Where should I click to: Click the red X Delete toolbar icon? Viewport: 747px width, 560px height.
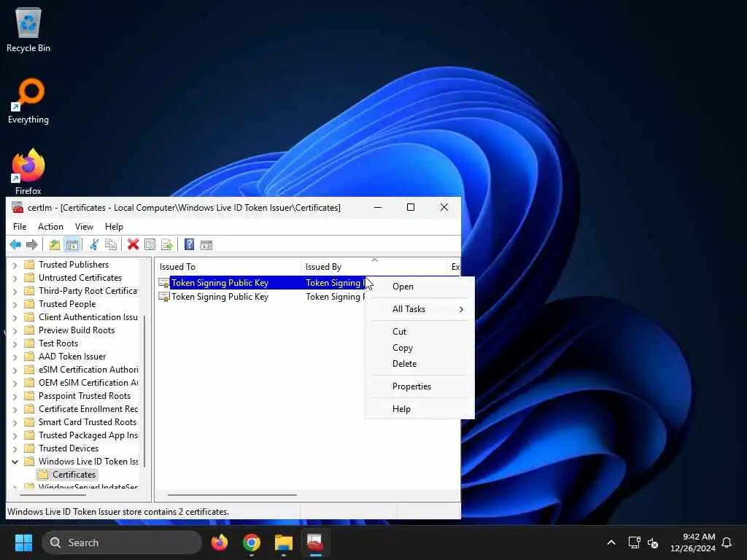133,245
